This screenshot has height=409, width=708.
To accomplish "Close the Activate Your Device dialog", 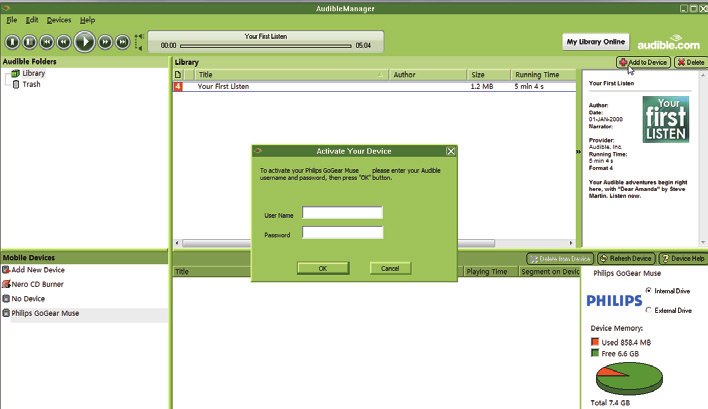I will coord(451,151).
